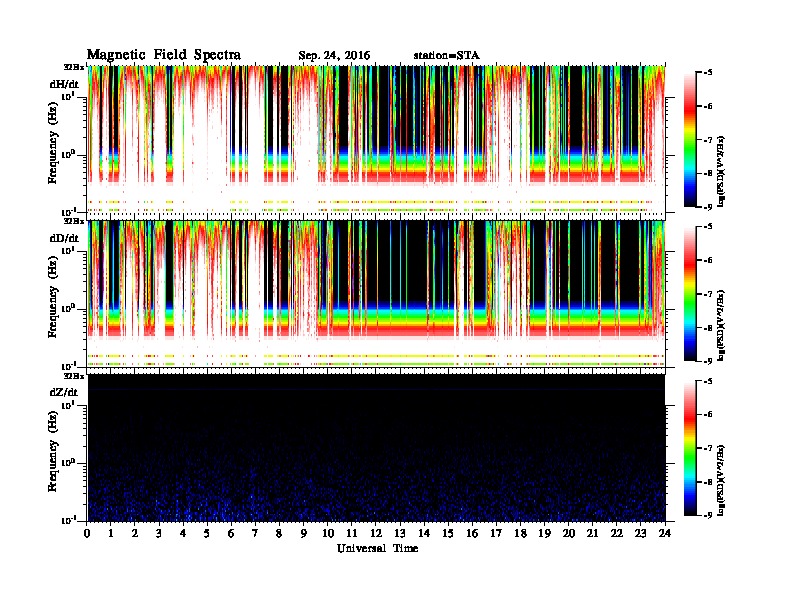792x612 pixels.
Task: Click the dZ/dt spectrogram plot
Action: coord(376,448)
